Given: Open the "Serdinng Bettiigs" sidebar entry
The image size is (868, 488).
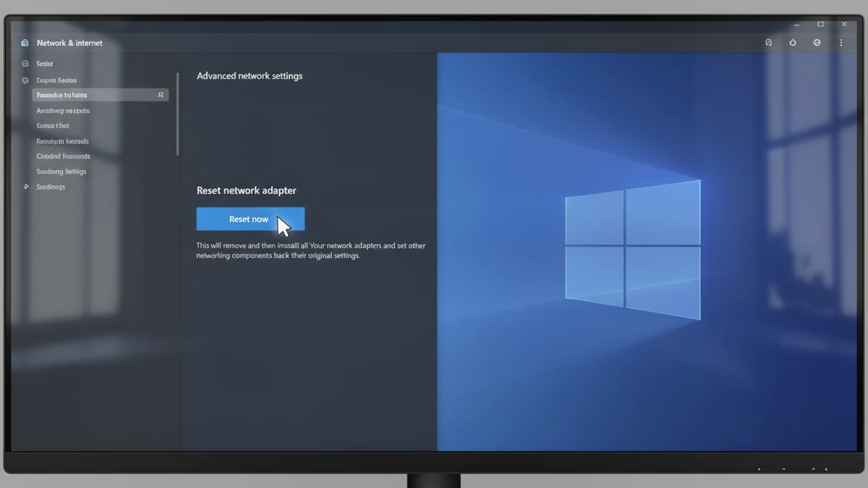Looking at the screenshot, I should click(61, 172).
